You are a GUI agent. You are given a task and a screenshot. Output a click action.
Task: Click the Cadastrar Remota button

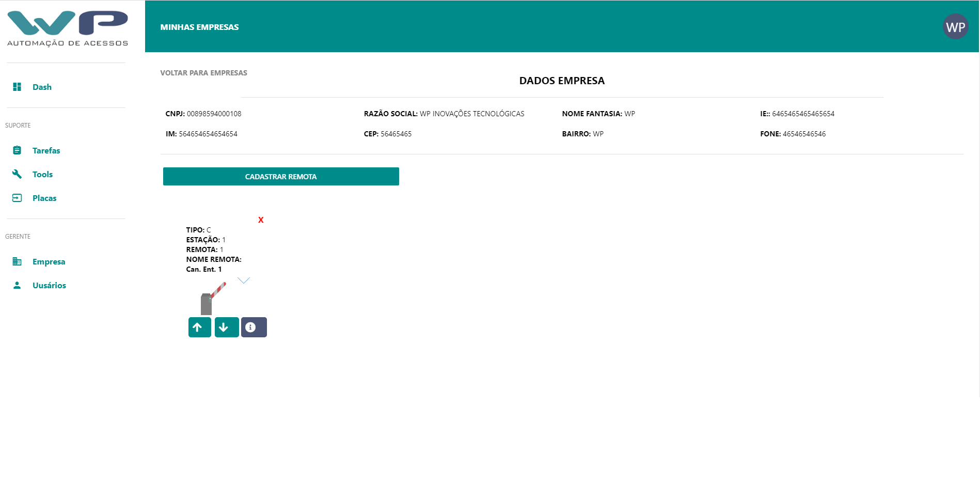pyautogui.click(x=281, y=176)
